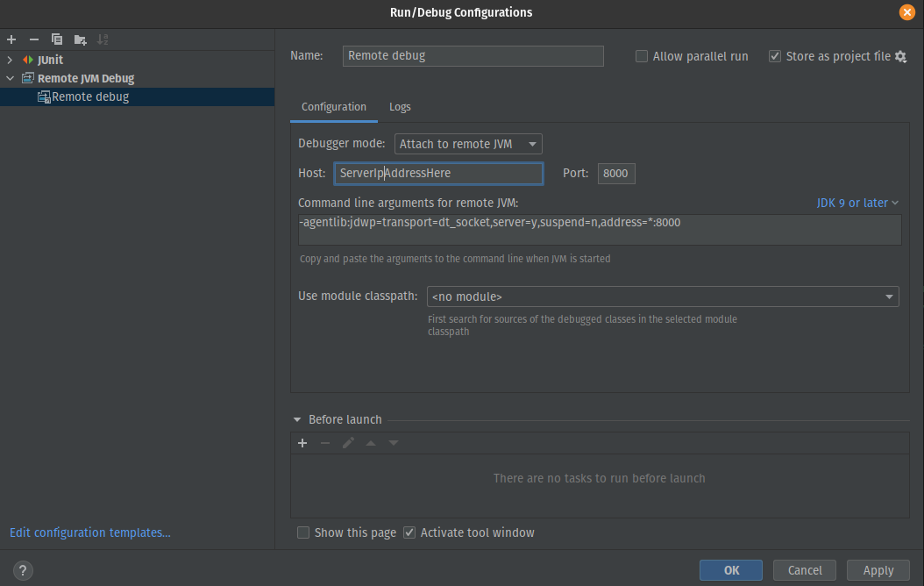
Task: Uncheck Store as project file
Action: [775, 56]
